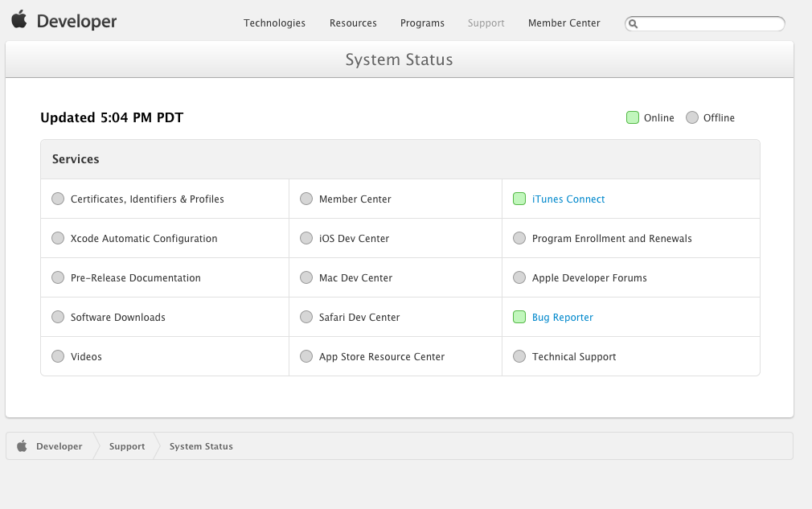
Task: Click the Developer breadcrumb link
Action: pyautogui.click(x=59, y=446)
